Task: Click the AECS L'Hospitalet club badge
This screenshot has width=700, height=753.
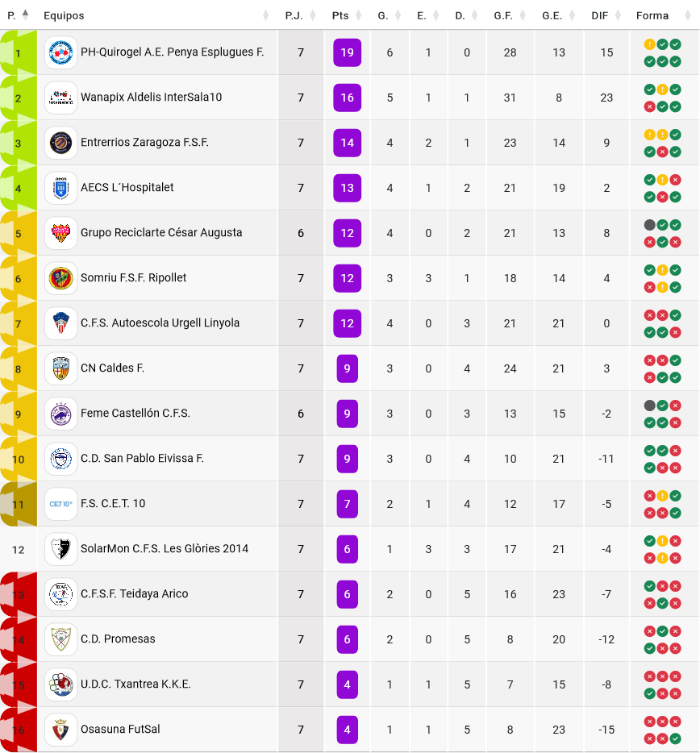Action: [61, 188]
